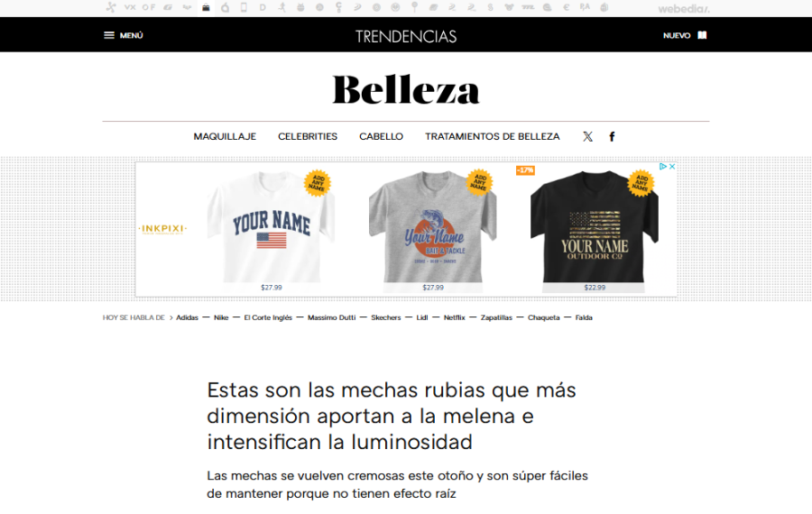Image resolution: width=812 pixels, height=514 pixels.
Task: Open TRATAMIENTOS DE BELLEZA section
Action: (493, 137)
